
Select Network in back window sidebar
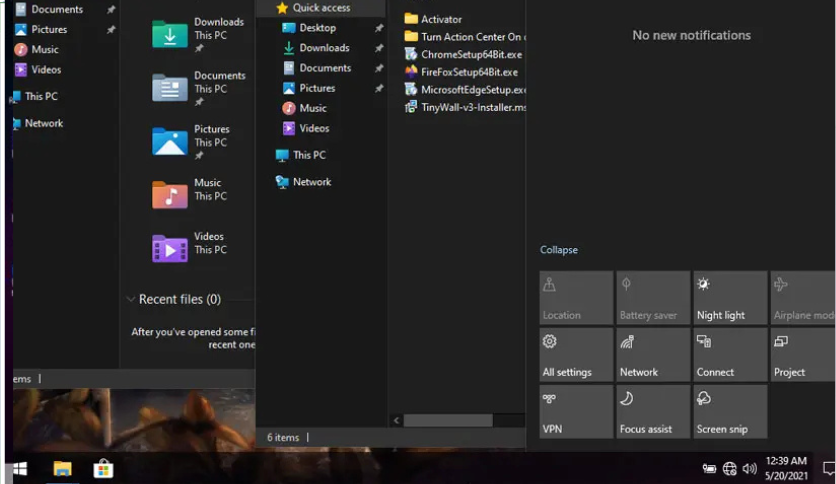tap(38, 123)
